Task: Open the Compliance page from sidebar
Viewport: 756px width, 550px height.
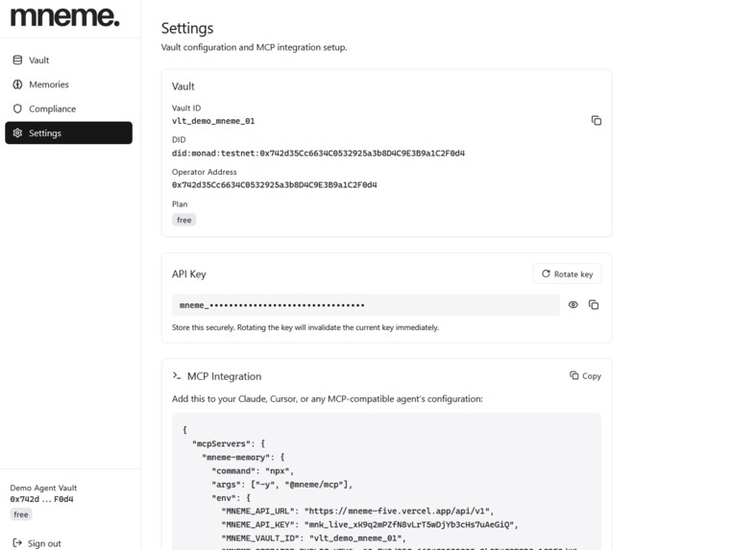Action: (68, 108)
